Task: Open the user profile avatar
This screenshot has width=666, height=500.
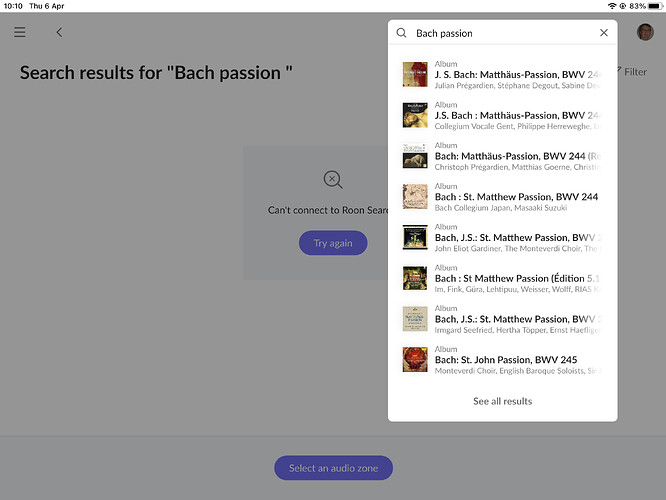Action: (645, 32)
